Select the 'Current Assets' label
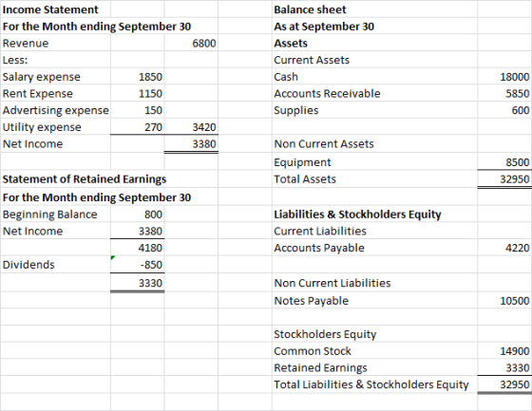 (x=312, y=60)
